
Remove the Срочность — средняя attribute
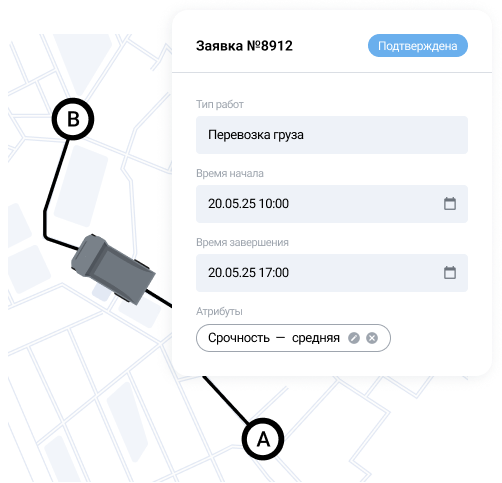click(372, 338)
